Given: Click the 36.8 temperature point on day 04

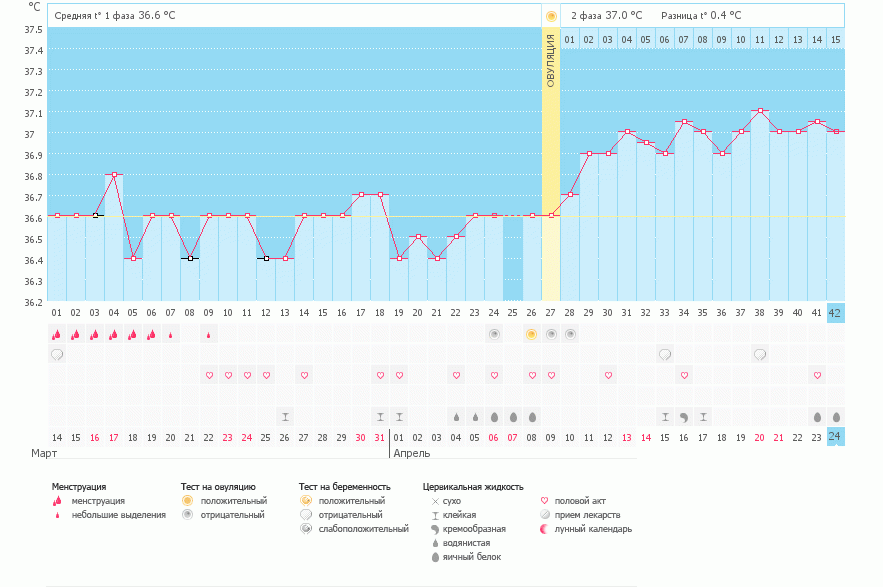Looking at the screenshot, I should (114, 174).
